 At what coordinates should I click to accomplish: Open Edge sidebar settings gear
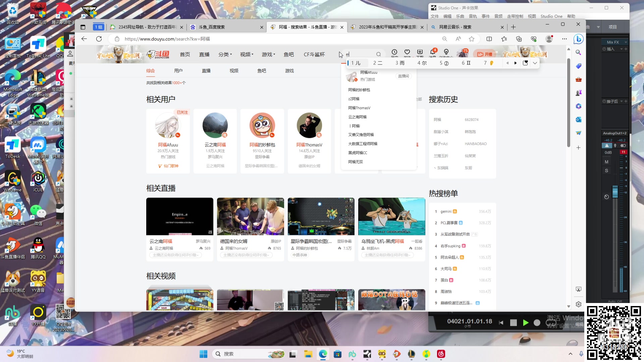point(579,304)
